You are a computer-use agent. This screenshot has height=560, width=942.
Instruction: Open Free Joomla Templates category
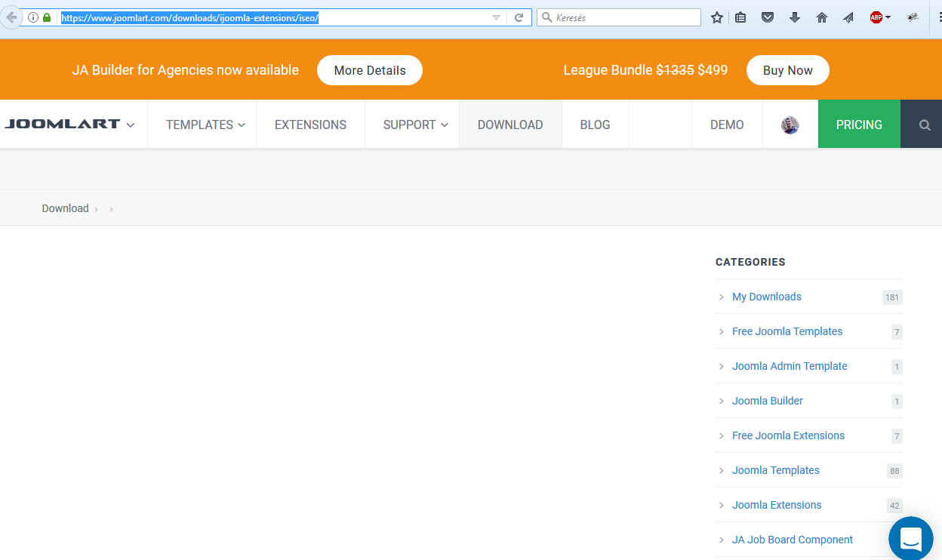click(x=787, y=331)
